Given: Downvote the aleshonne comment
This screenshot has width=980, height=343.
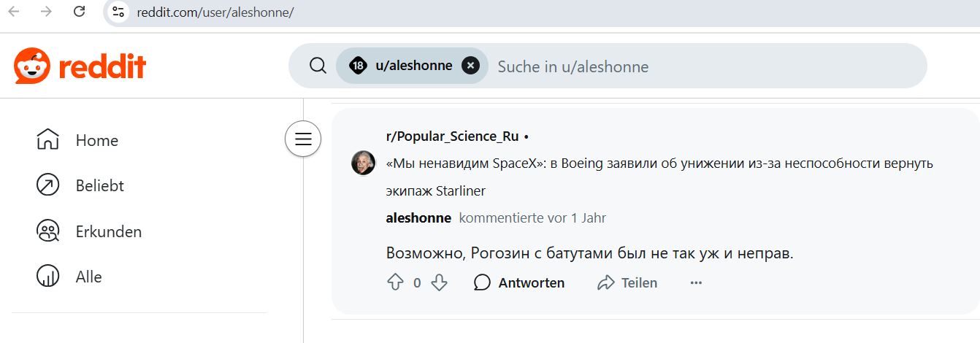Looking at the screenshot, I should 439,282.
